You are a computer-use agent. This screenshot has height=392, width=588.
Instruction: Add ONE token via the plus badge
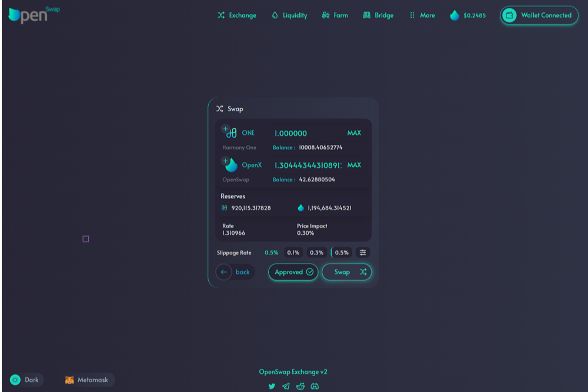coord(225,128)
